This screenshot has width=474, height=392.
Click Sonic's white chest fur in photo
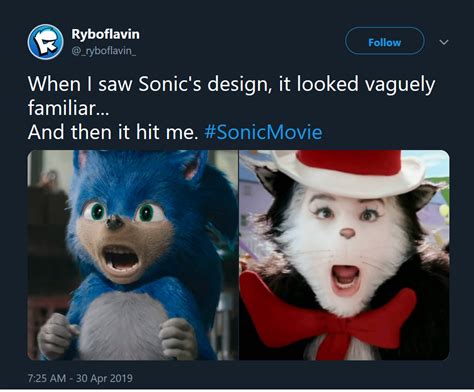124,325
